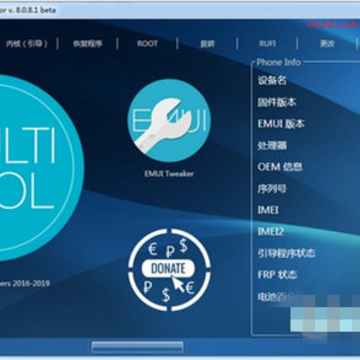Click the EMUI 版本 label
This screenshot has height=360, width=360.
click(281, 124)
